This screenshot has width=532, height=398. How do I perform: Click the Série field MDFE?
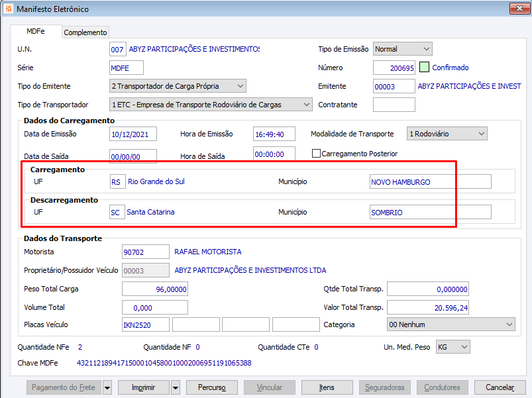coord(127,68)
